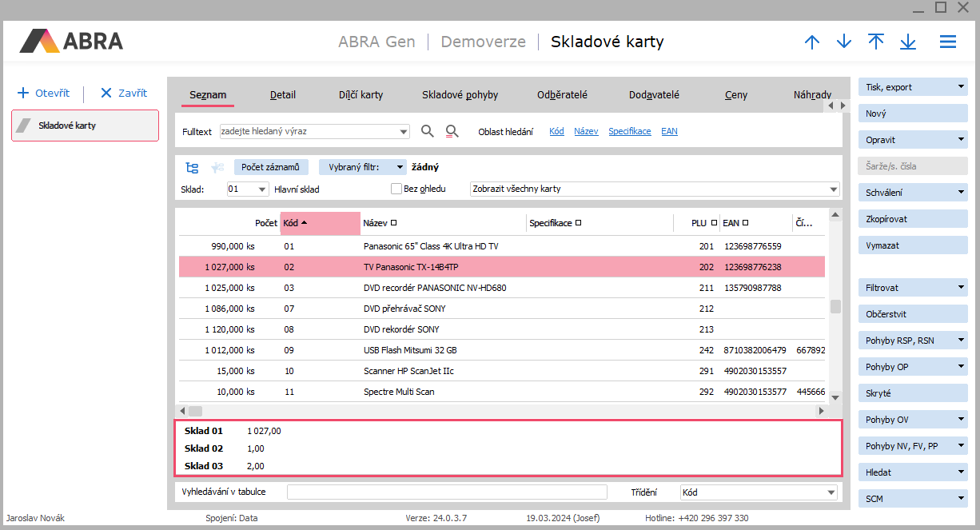Open the Dodavatelé tab

[654, 95]
